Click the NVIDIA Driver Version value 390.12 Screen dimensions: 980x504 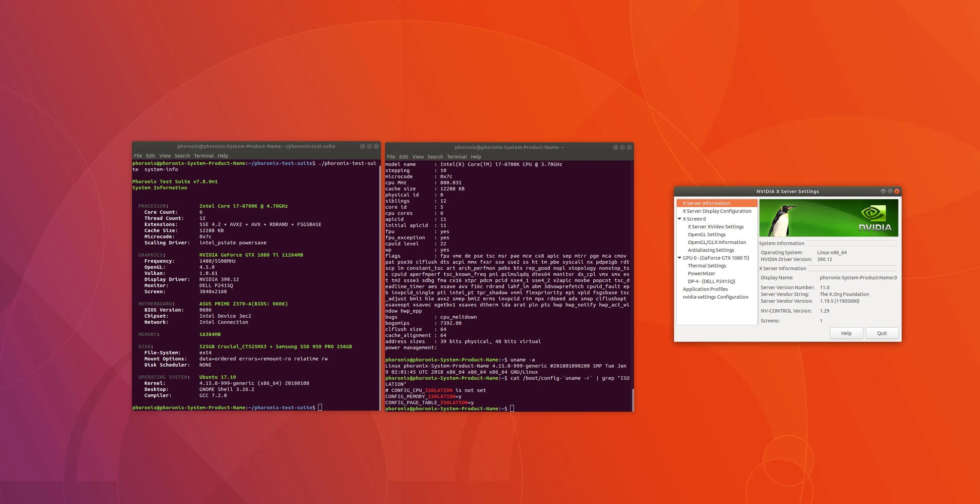coord(824,259)
